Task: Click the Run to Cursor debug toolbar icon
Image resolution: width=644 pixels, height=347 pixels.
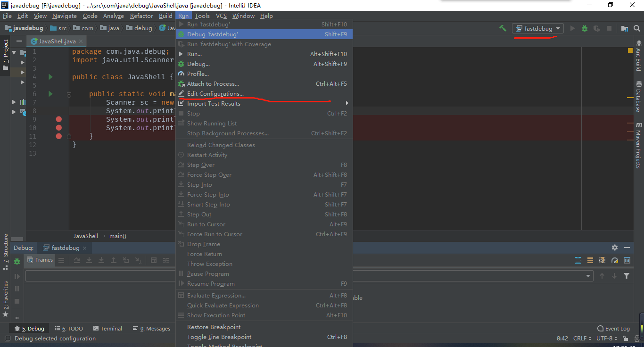Action: pyautogui.click(x=138, y=260)
